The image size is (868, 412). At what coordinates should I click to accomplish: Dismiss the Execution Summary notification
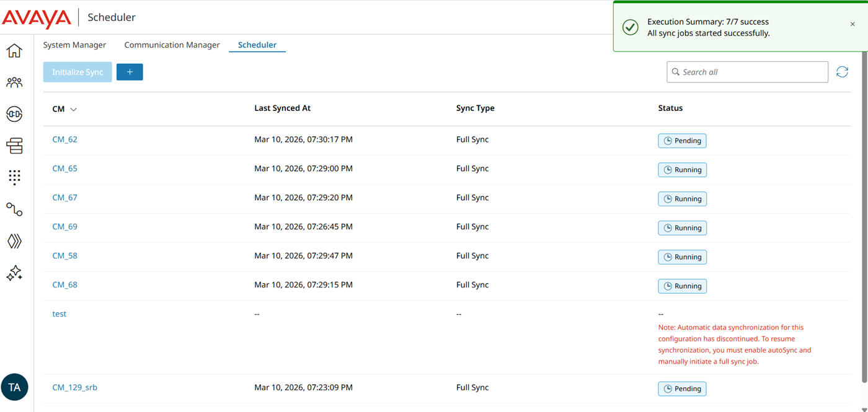tap(852, 24)
